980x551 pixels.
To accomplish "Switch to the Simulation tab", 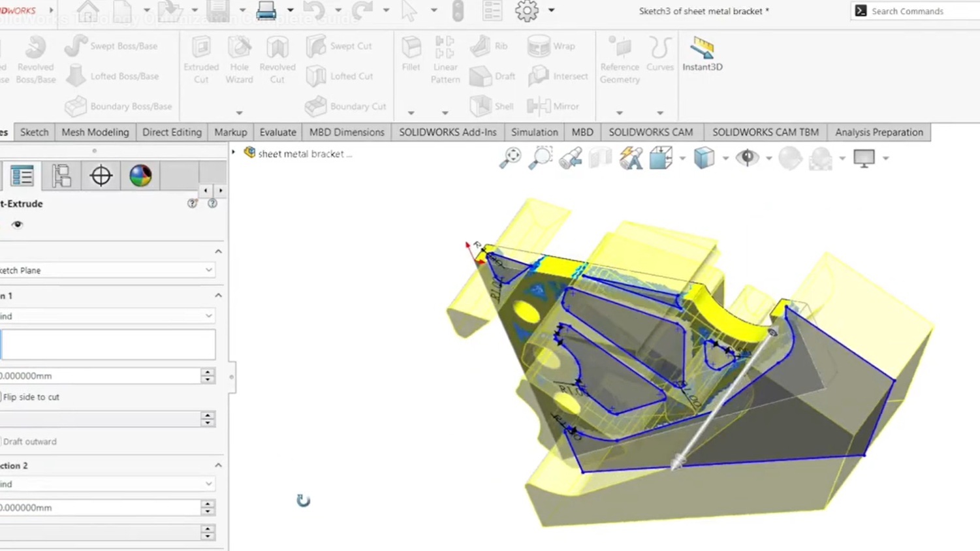I will click(x=534, y=132).
